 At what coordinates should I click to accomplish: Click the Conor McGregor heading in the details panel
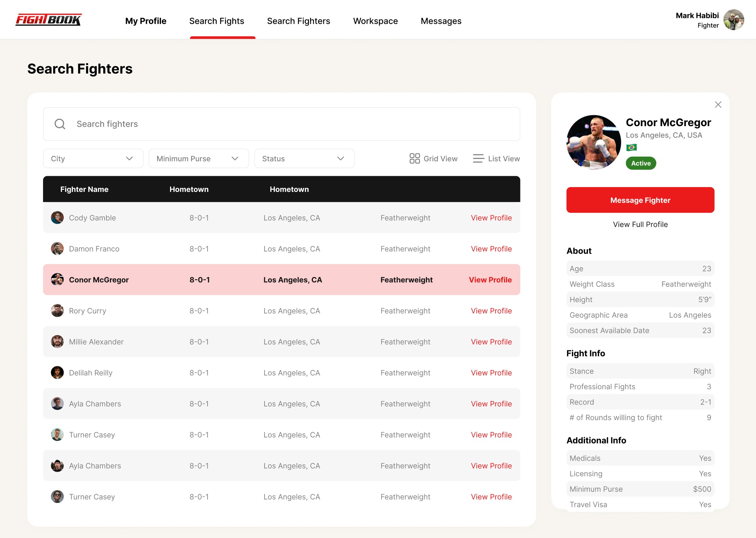tap(668, 122)
